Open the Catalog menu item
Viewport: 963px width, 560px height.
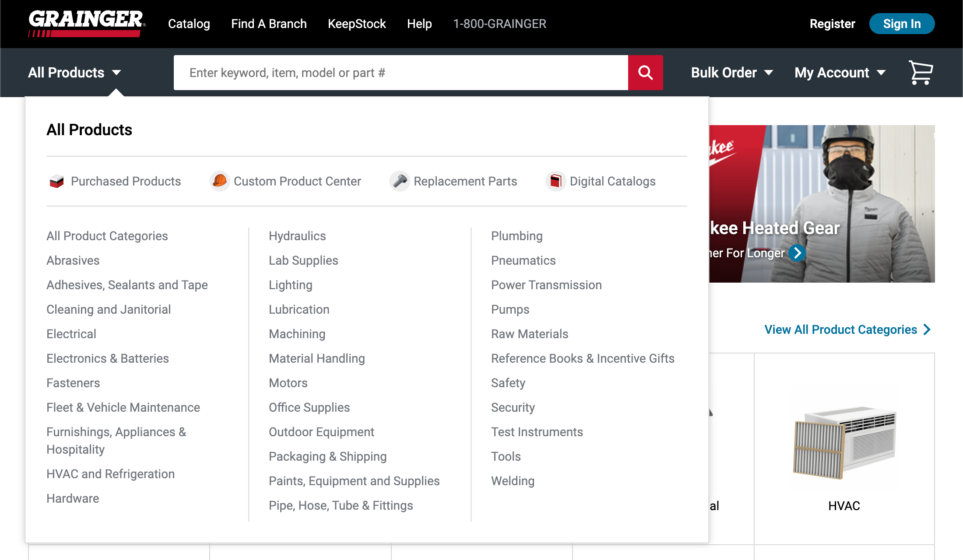[x=189, y=24]
